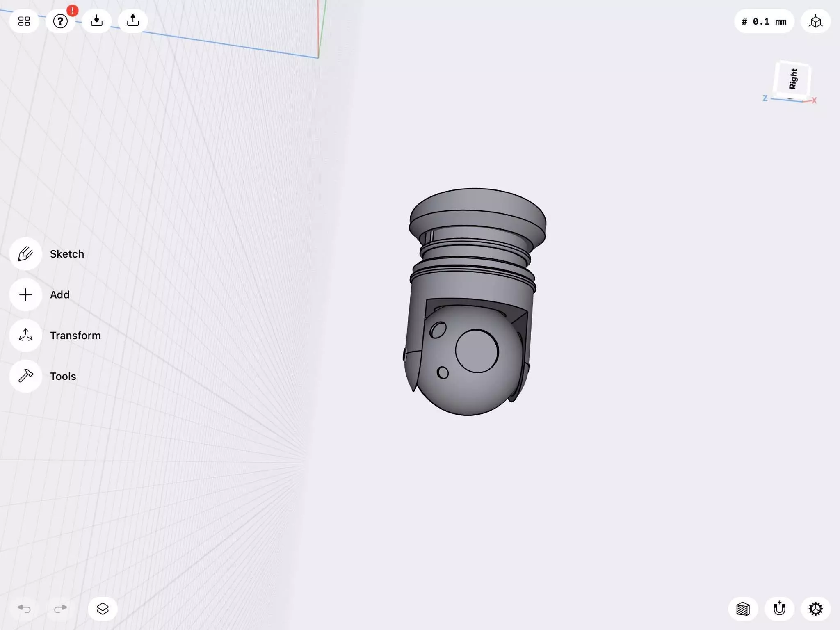
Task: Open the help menu with alert badge
Action: pos(60,21)
